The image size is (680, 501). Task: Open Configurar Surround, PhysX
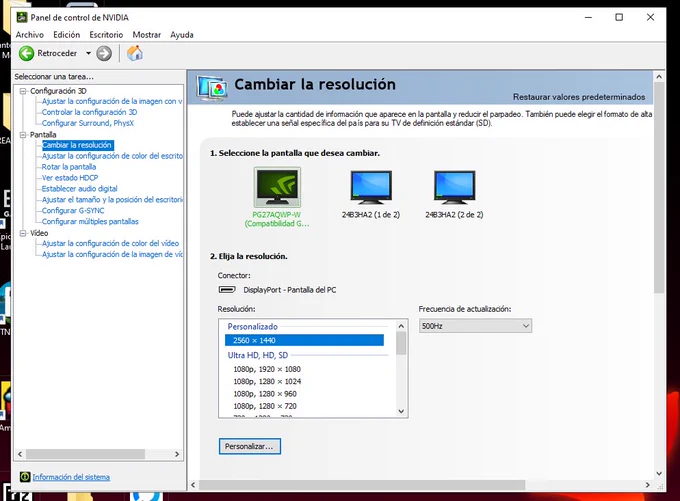(x=88, y=123)
